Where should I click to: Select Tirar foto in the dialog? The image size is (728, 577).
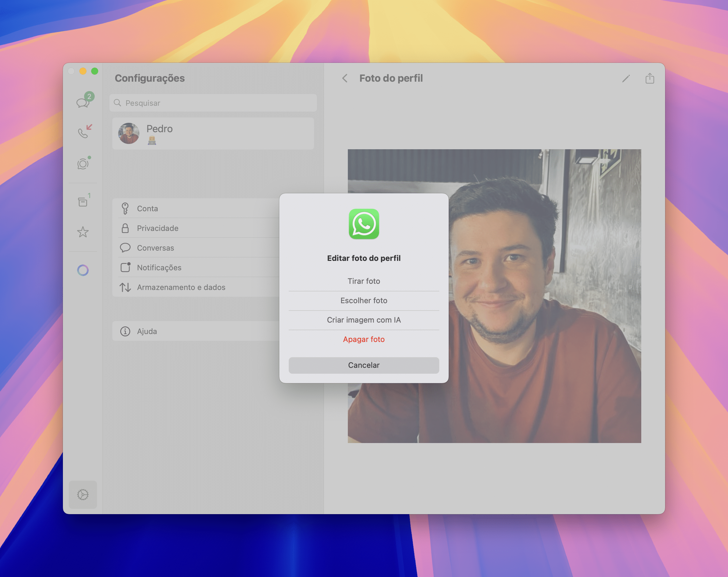[x=364, y=281]
